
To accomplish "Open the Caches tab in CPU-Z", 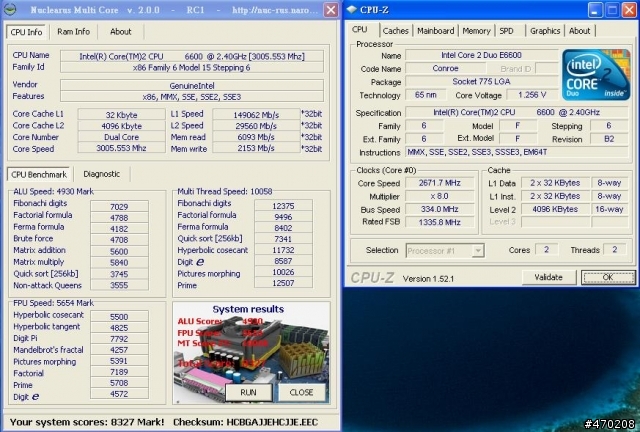I will click(x=396, y=31).
